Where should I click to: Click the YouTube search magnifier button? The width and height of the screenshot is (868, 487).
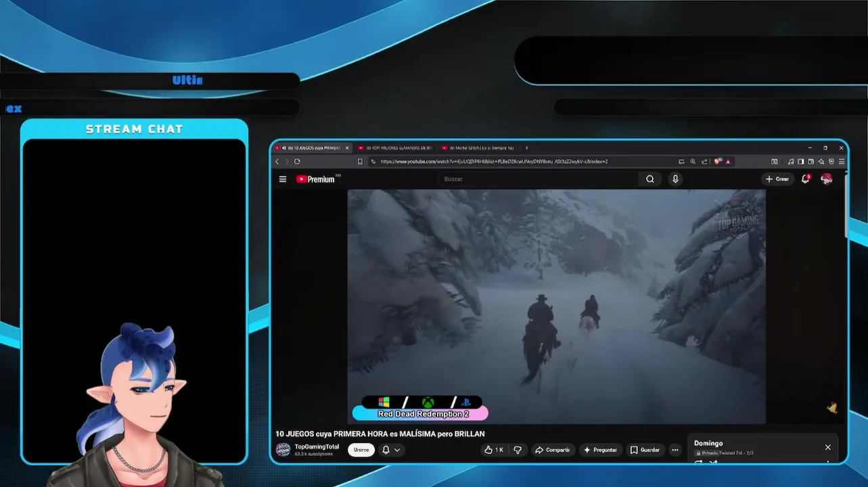[x=650, y=179]
